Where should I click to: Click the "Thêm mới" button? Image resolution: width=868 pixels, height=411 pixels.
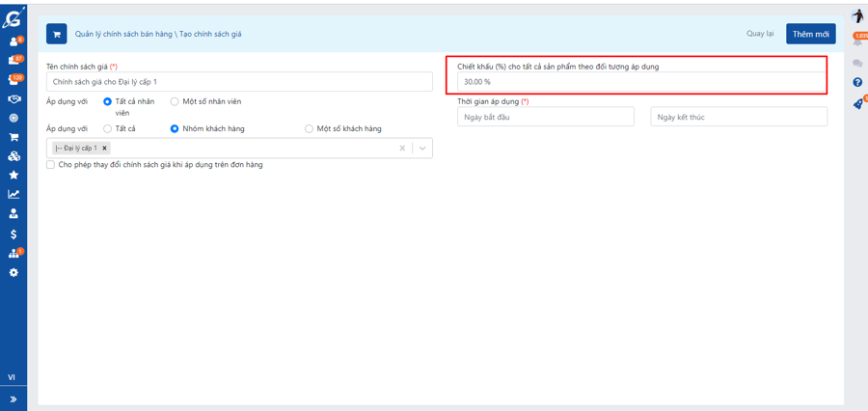(810, 34)
